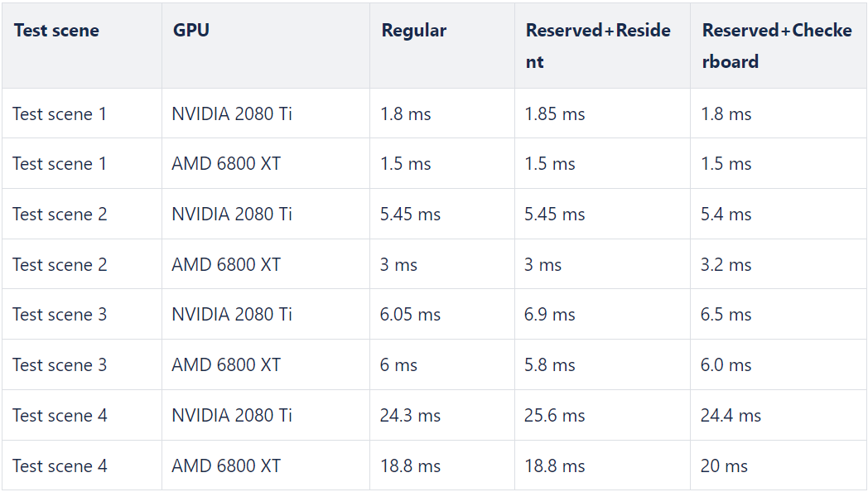This screenshot has height=492, width=868.
Task: Click the 6.5 ms cell
Action: 779,315
